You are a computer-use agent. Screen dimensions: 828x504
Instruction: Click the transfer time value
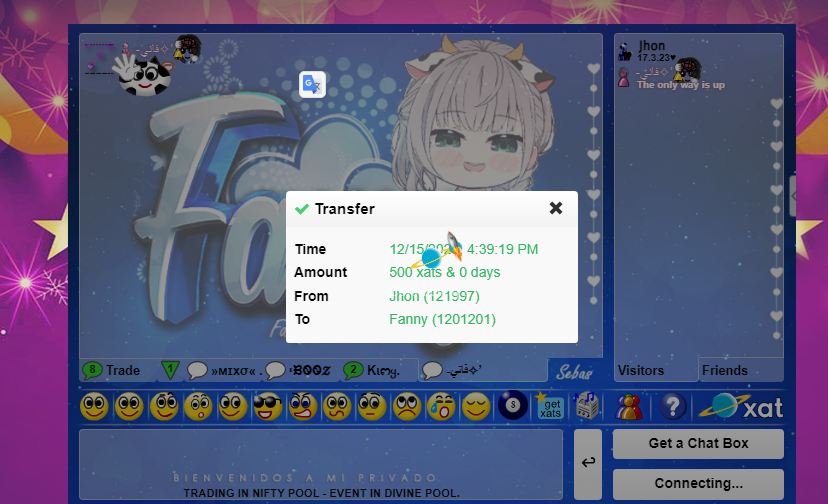coord(464,249)
